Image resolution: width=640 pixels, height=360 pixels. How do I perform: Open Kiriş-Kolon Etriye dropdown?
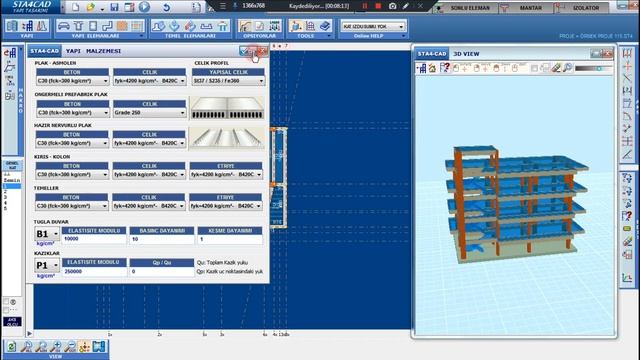click(x=226, y=174)
